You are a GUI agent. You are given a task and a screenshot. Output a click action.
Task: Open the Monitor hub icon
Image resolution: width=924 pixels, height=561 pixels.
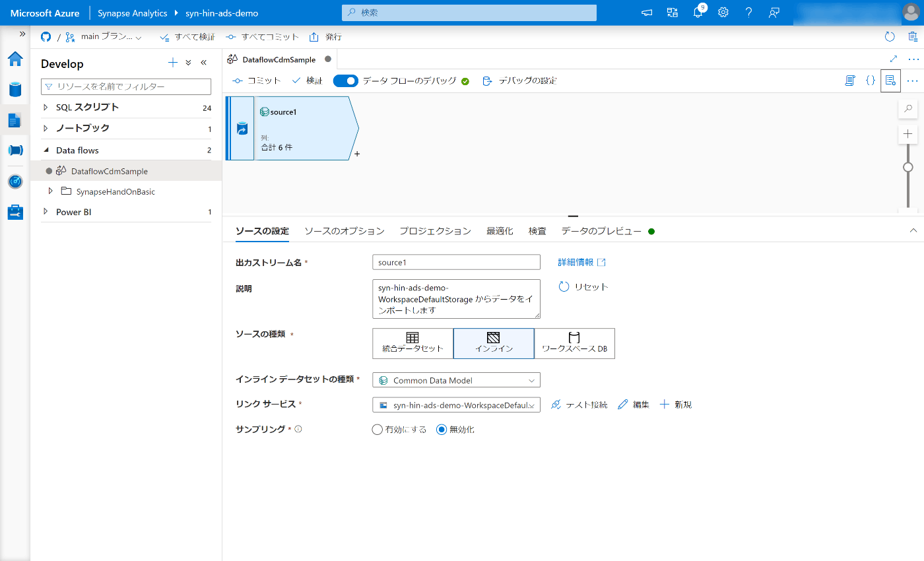[15, 181]
